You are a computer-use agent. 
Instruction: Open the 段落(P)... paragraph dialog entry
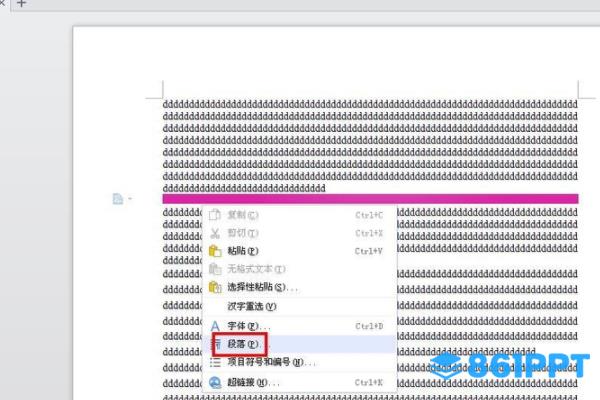(x=300, y=344)
